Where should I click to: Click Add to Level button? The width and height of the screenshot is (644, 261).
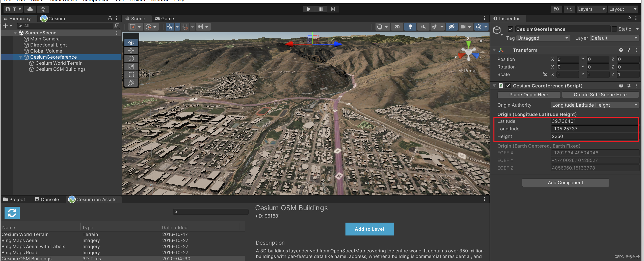coord(369,229)
